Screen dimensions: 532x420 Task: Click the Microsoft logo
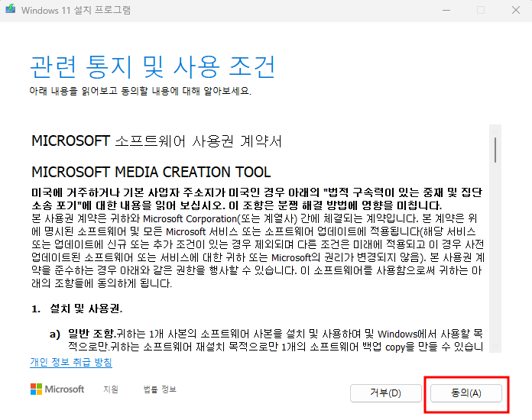pos(57,389)
